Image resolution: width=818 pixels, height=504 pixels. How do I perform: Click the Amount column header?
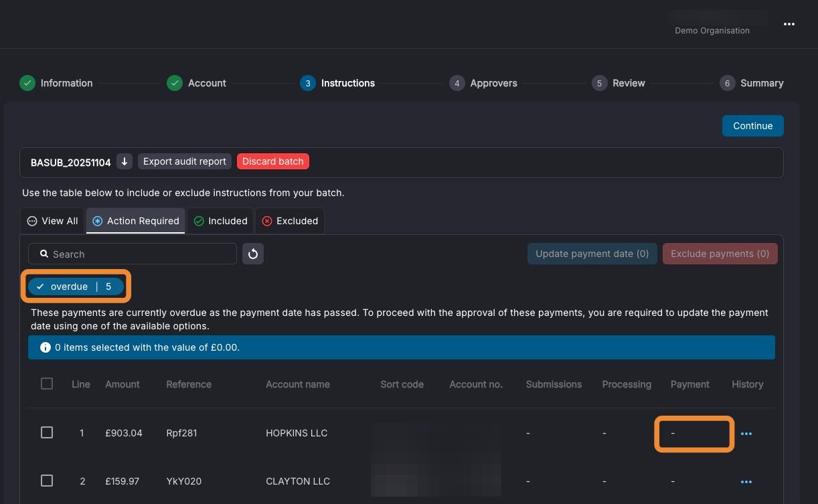coord(122,384)
